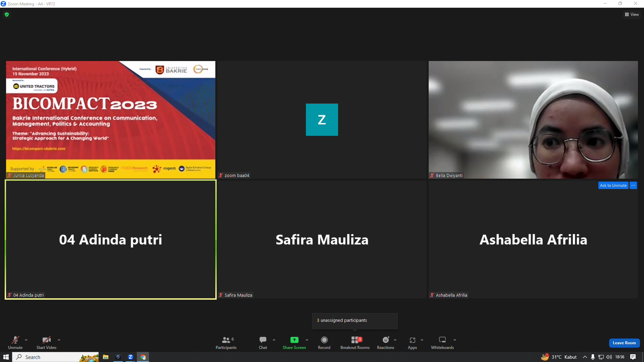Viewport: 644px width, 362px height.
Task: Open the Zoom app on the taskbar
Action: [130, 357]
